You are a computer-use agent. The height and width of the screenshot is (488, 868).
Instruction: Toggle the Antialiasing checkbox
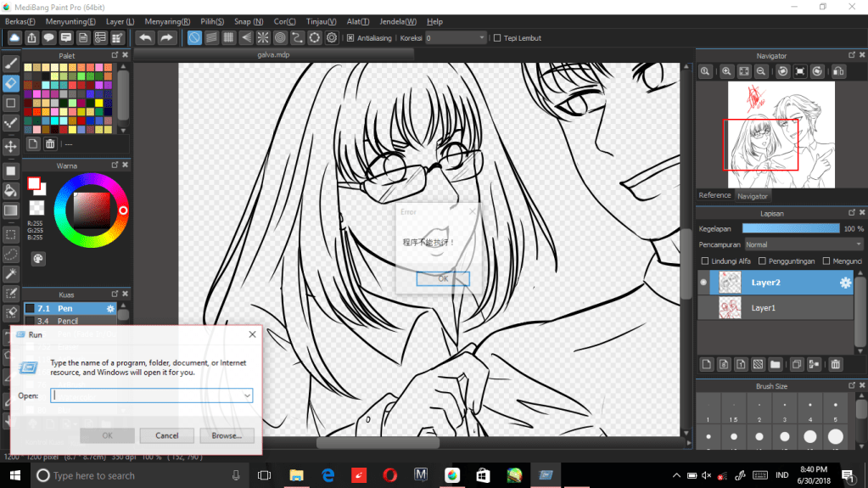tap(350, 38)
